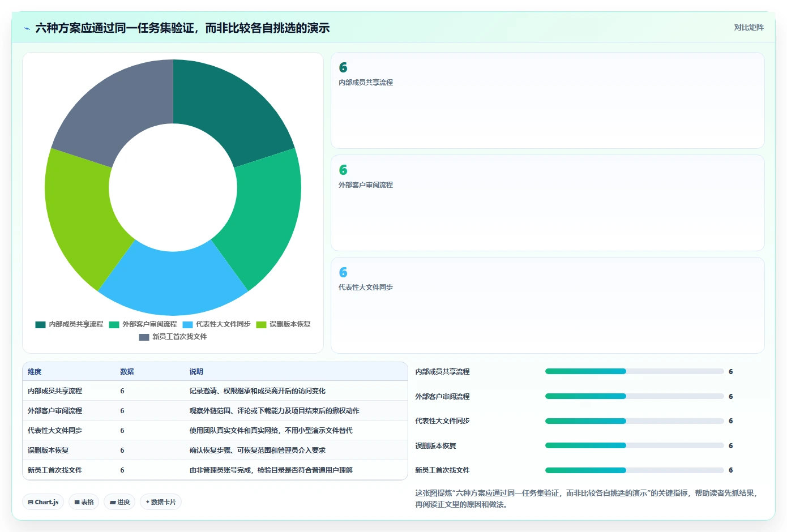Click the page title 六种方案应通过同一任务集验证

114,28
